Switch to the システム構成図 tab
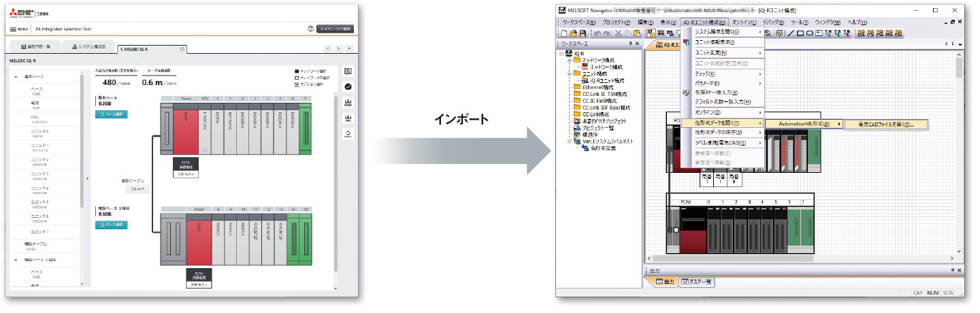Screen dimensions: 980x313 point(88,47)
